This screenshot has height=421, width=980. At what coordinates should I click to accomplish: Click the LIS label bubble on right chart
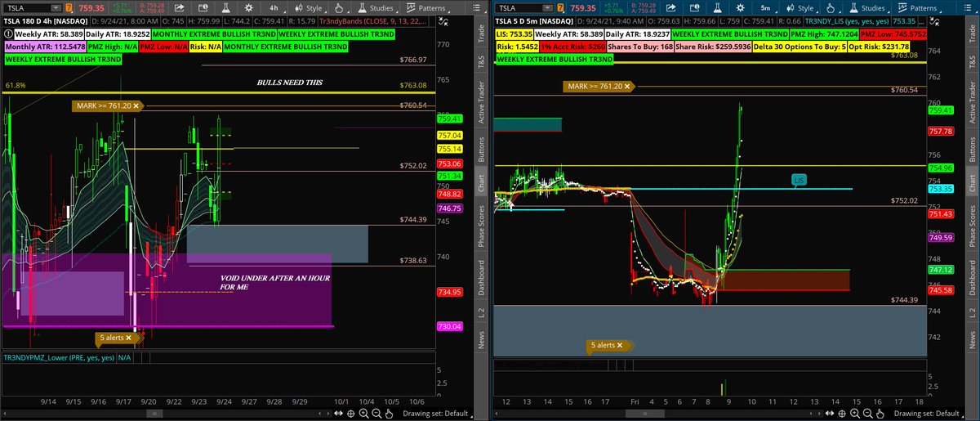point(798,181)
